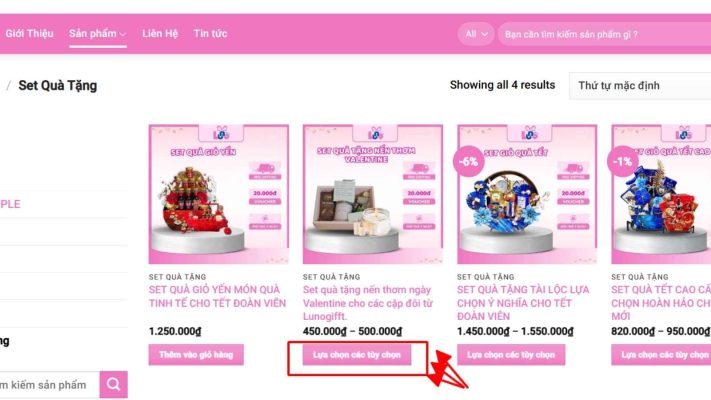Open the Sản phẩm dropdown menu

point(97,34)
